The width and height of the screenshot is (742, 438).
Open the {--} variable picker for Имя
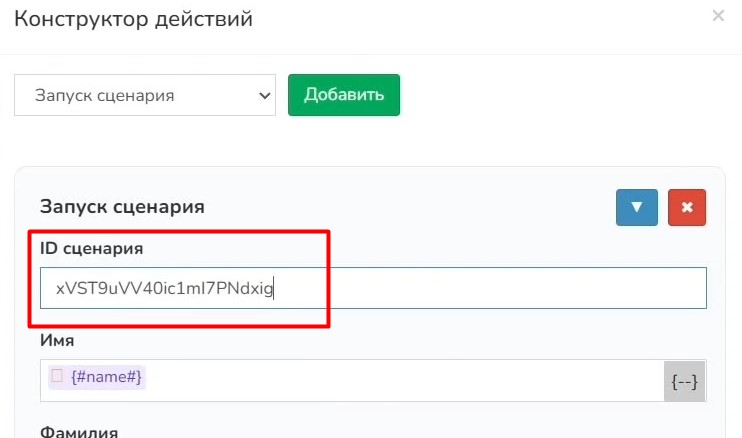point(685,381)
